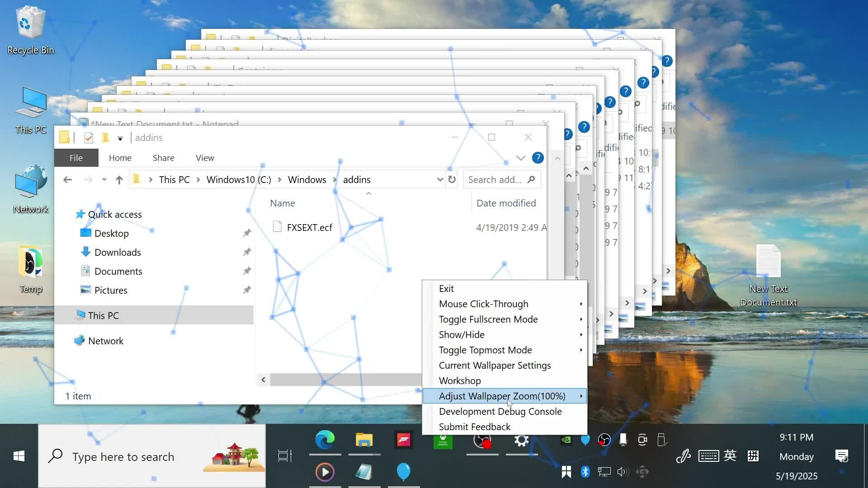868x488 pixels.
Task: Open the OBS Studio taskbar icon
Action: [x=482, y=440]
